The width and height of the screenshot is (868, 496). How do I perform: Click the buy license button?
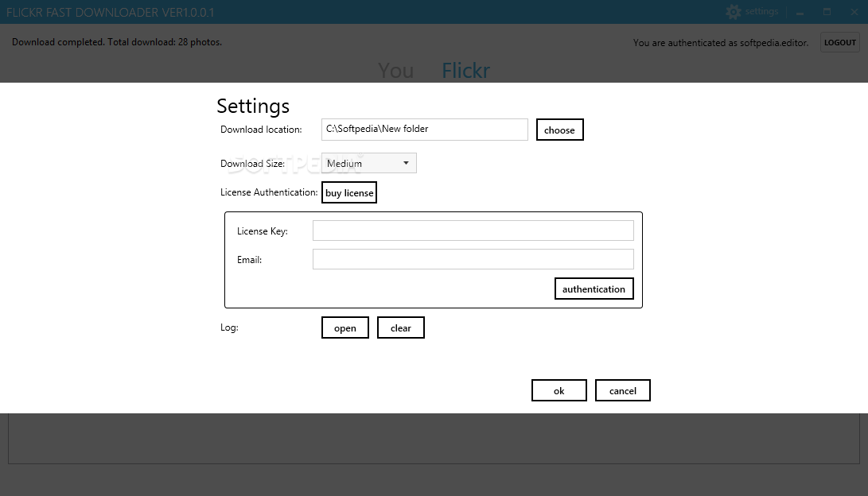pos(349,192)
